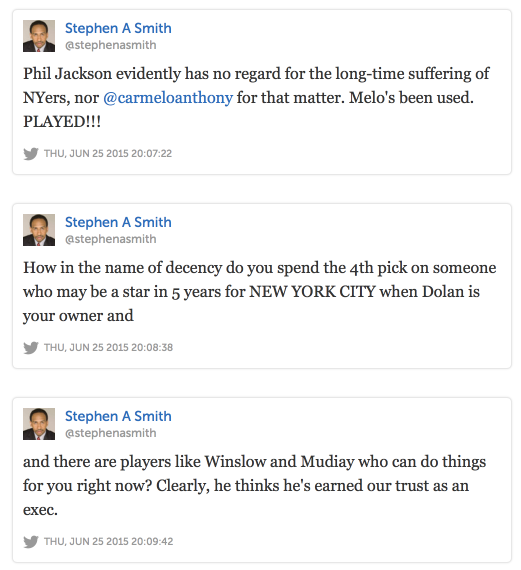Click Twitter bird icon on Winslow and Mudiay tweet
This screenshot has width=521, height=570.
pos(31,542)
